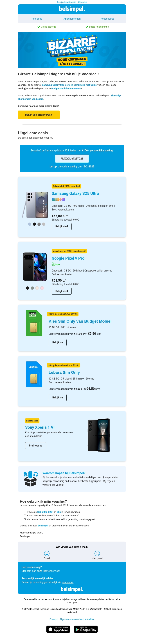Go to the Accessoires menu item
144x644 pixels.
[107, 19]
